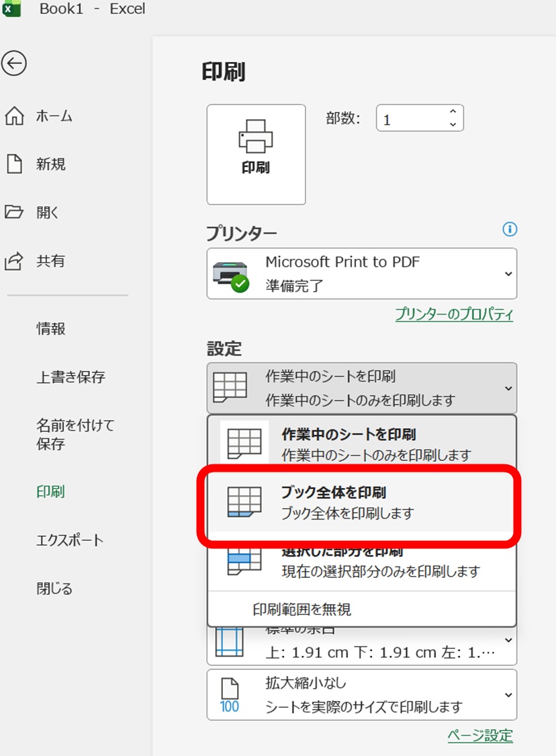Open プリンターのプロパティ link
The image size is (556, 756).
point(453,314)
